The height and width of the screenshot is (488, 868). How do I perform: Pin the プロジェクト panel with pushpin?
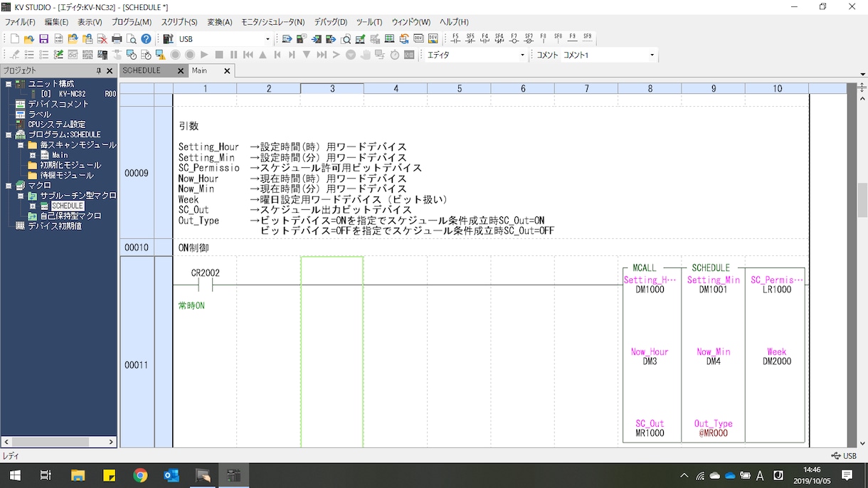coord(99,70)
